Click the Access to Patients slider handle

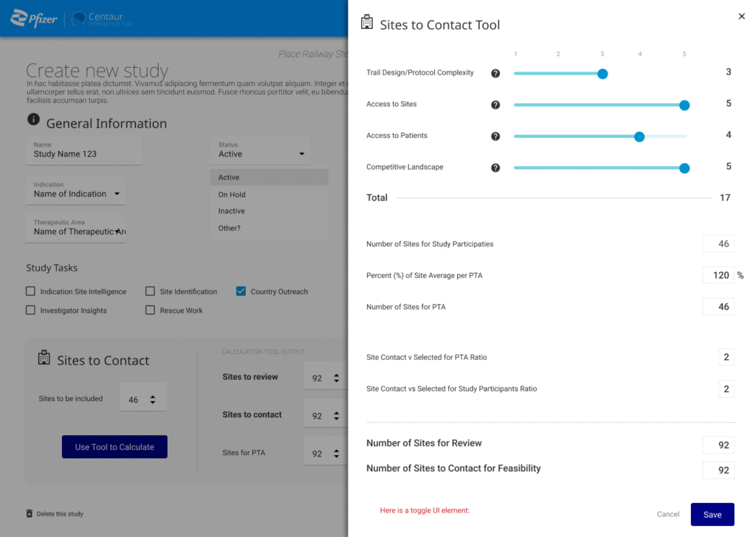[x=639, y=136]
